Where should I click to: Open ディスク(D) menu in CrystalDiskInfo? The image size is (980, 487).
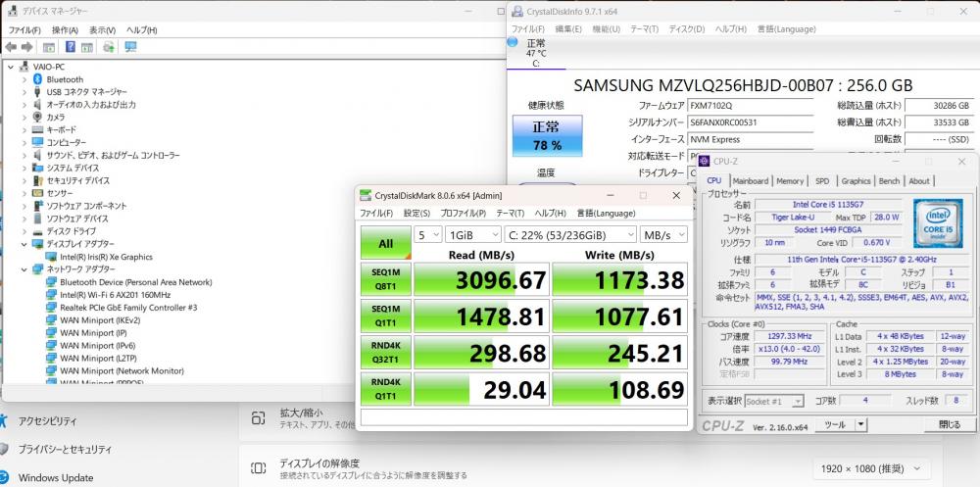click(x=687, y=28)
